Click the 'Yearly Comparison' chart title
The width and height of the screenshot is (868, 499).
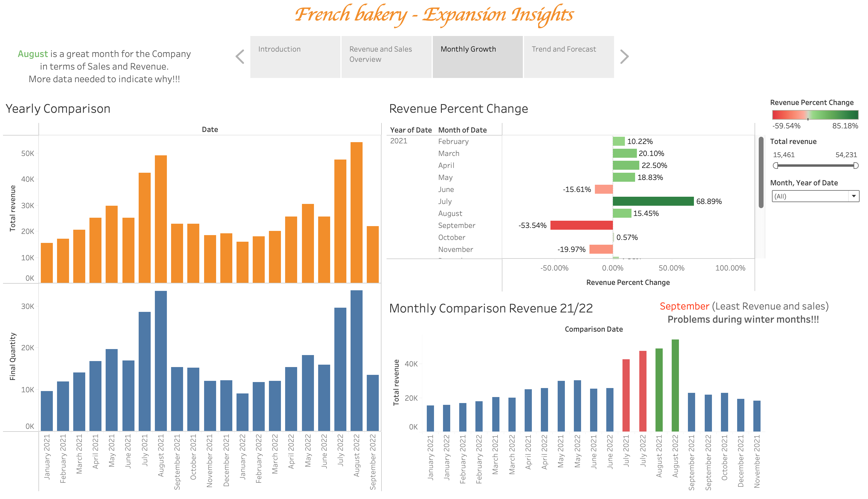[x=58, y=109]
